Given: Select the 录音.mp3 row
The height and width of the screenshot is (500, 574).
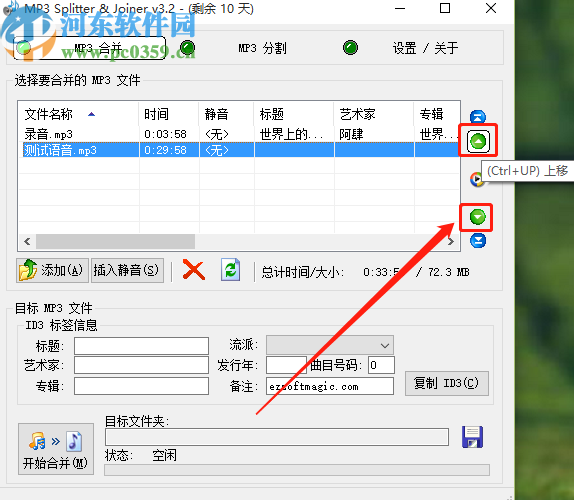Looking at the screenshot, I should [239, 134].
